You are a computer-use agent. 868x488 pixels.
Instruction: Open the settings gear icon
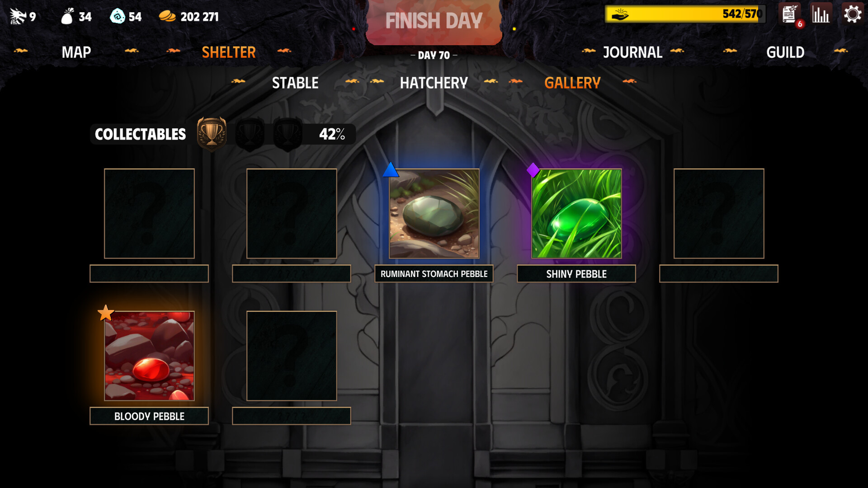853,14
